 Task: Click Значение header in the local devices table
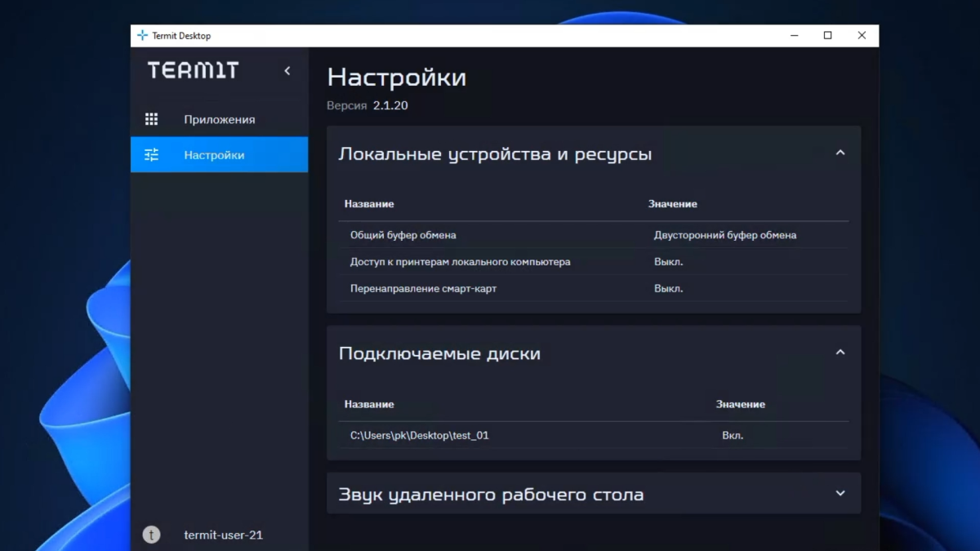[673, 203]
